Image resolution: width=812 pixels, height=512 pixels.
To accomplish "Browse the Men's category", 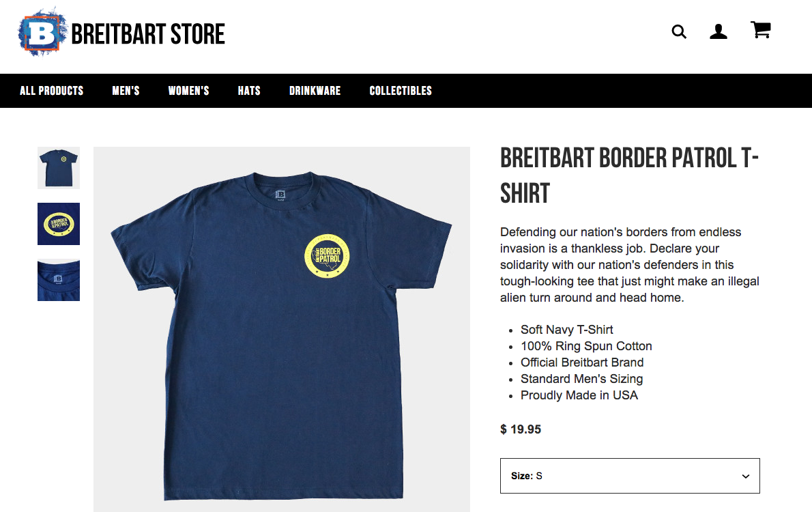I will pos(126,91).
